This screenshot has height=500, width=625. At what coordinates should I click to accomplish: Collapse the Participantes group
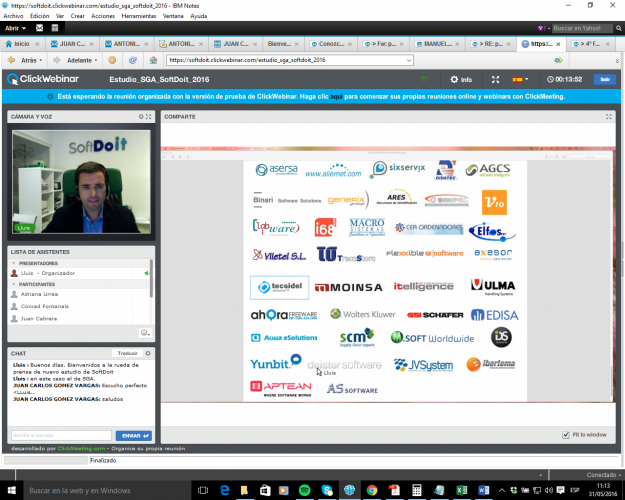(13, 284)
